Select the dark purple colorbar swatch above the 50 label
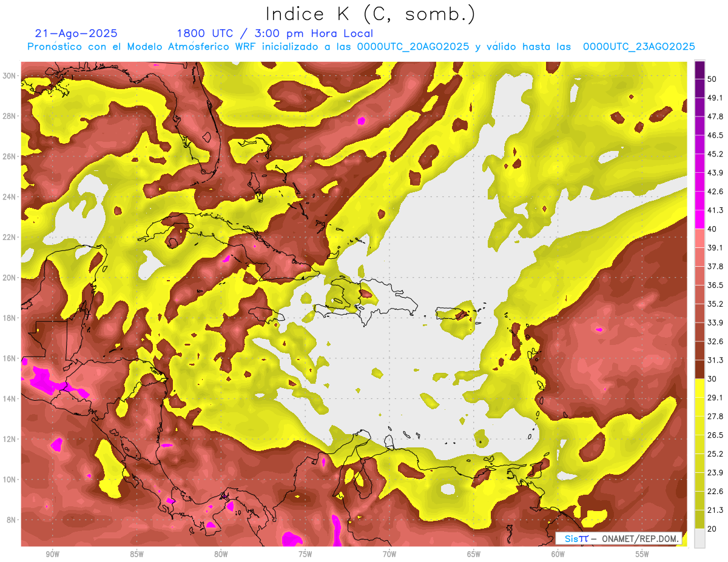 pyautogui.click(x=700, y=70)
